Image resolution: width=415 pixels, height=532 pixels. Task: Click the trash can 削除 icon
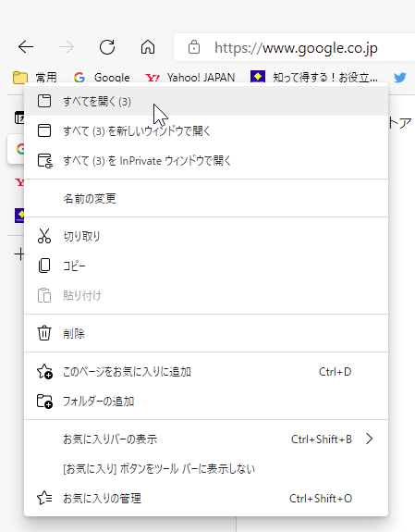(44, 333)
